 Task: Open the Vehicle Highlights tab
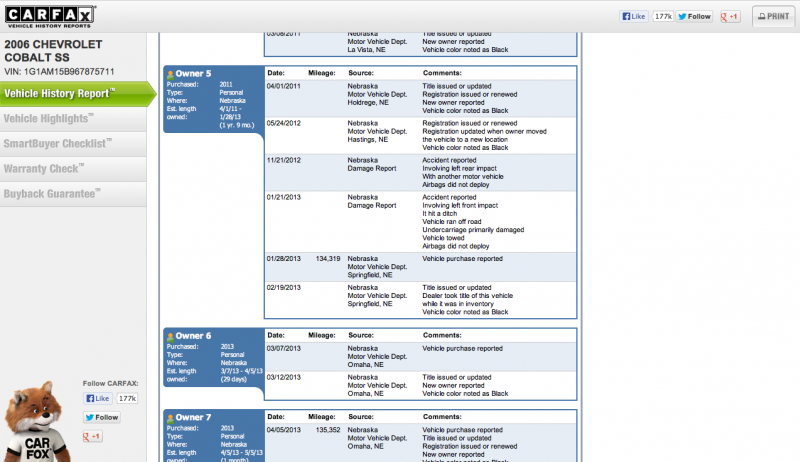pos(73,119)
